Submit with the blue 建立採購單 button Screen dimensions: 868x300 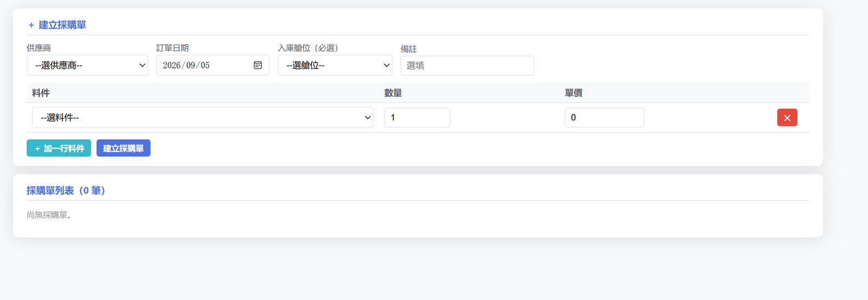click(x=123, y=148)
